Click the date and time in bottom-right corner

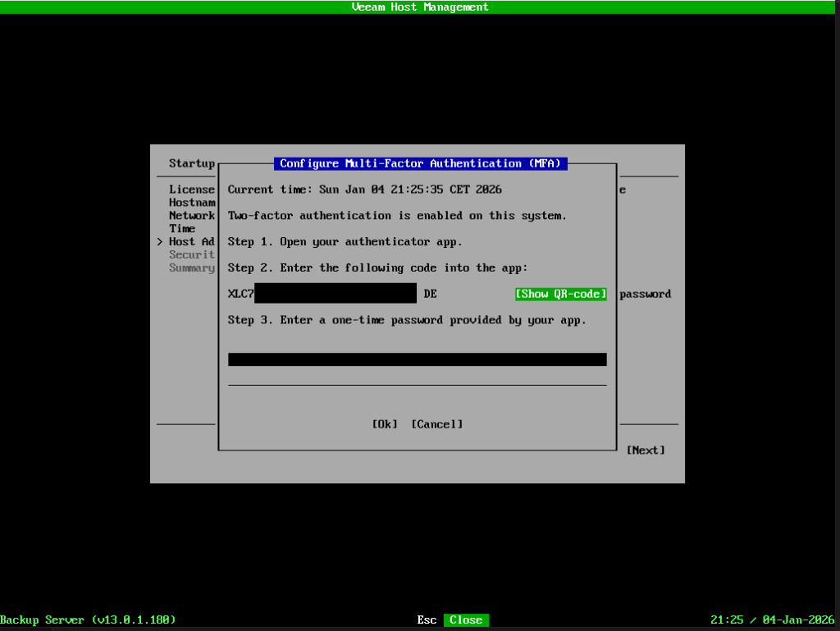774,620
